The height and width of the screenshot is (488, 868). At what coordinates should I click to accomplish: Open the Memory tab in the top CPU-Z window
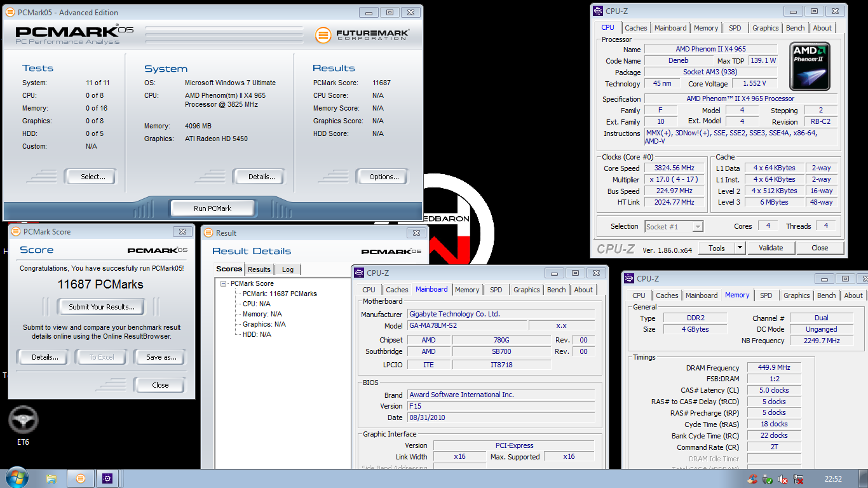point(706,28)
